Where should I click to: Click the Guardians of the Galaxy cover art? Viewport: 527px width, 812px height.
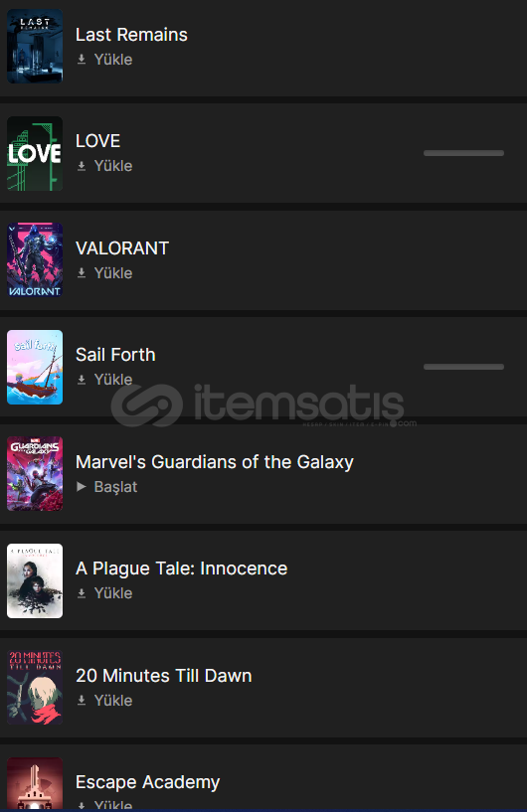pos(35,474)
